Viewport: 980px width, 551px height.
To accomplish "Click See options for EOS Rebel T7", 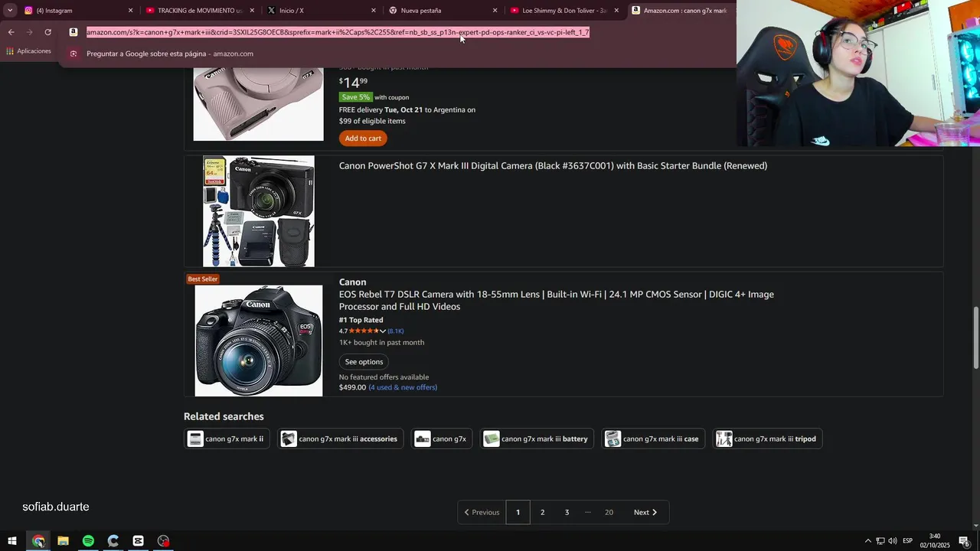I will point(364,362).
